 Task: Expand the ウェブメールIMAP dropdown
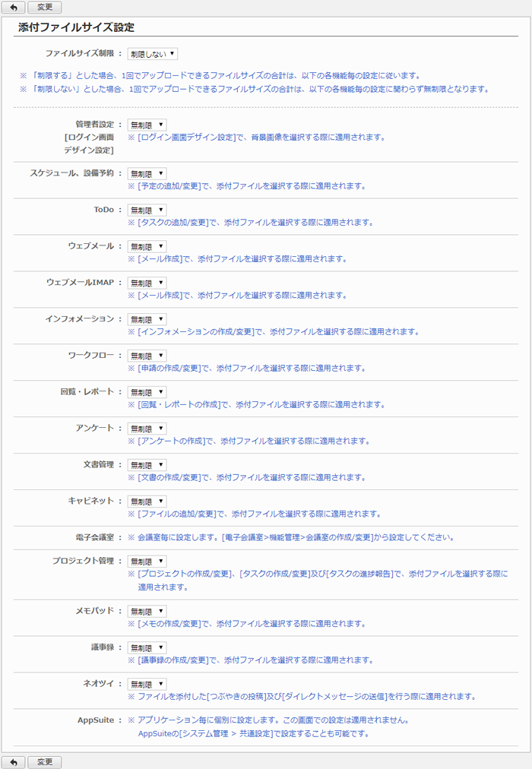147,283
